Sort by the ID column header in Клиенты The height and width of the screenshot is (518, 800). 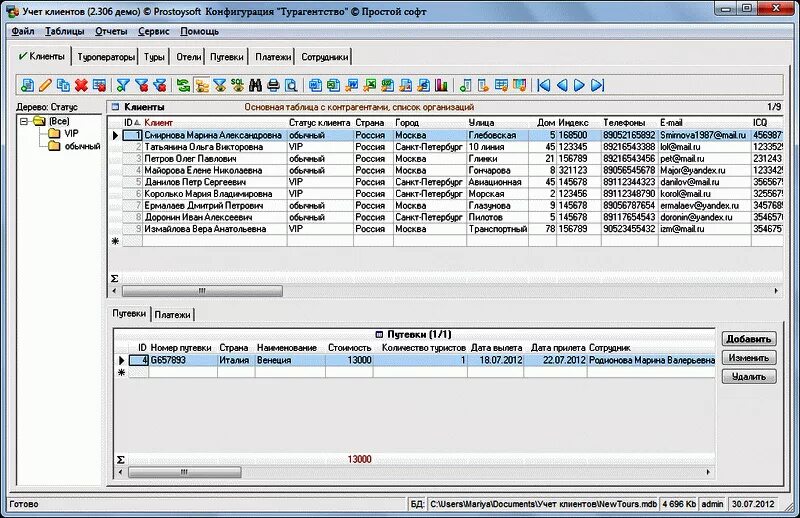click(x=132, y=123)
